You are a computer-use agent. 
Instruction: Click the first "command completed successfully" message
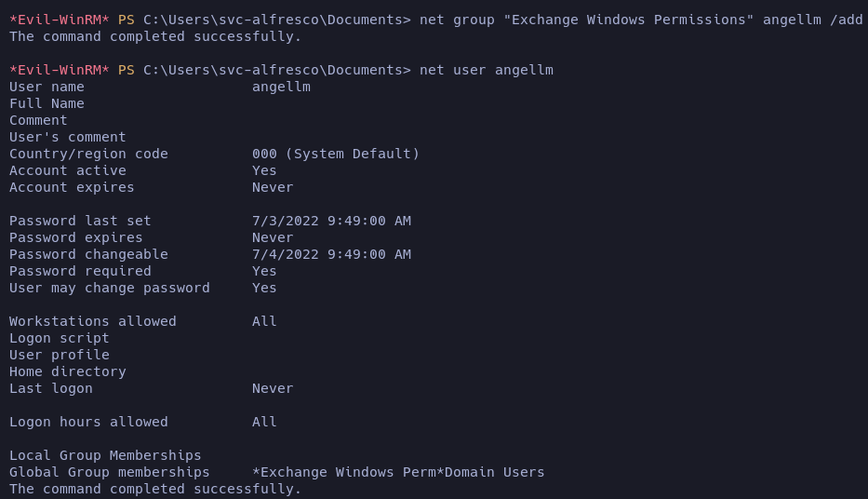pyautogui.click(x=155, y=36)
